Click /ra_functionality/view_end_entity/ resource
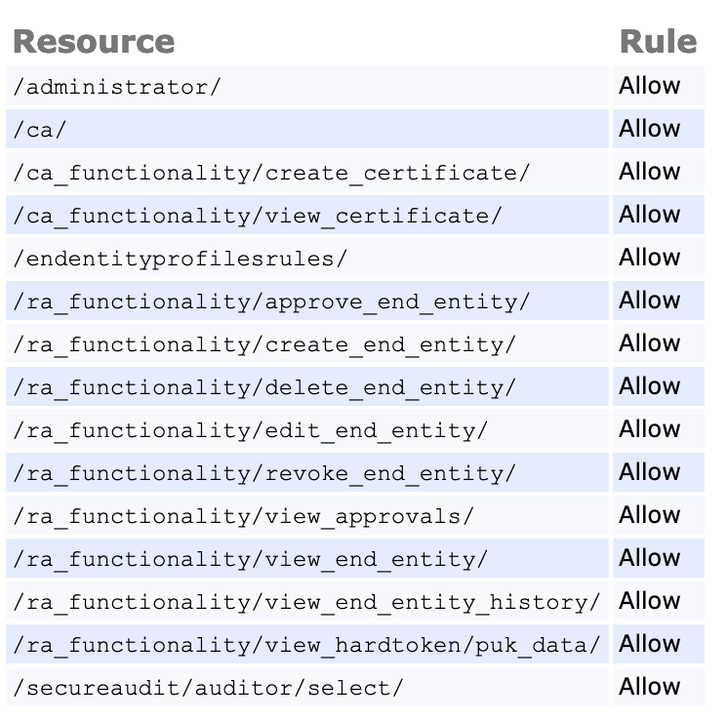Image resolution: width=728 pixels, height=722 pixels. (x=251, y=559)
